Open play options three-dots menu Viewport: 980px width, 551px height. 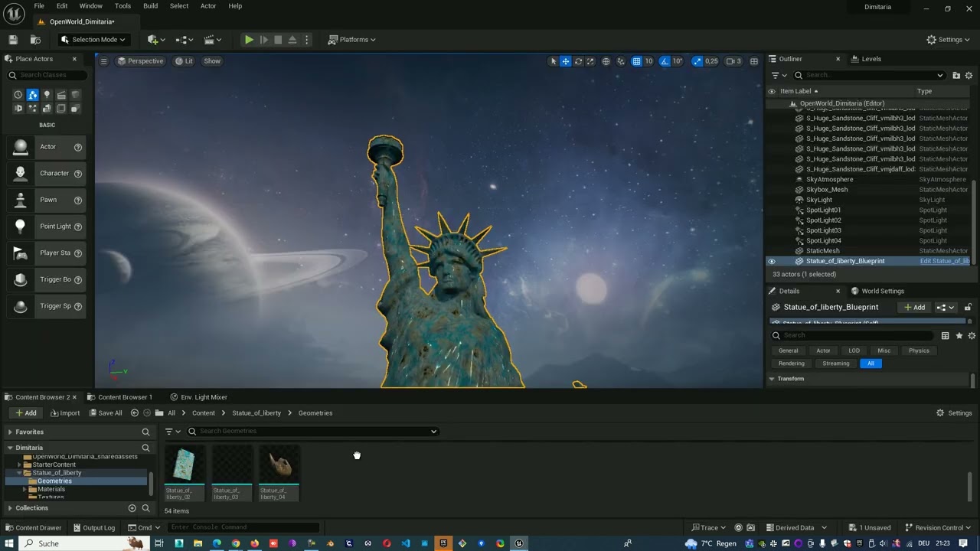click(x=306, y=40)
